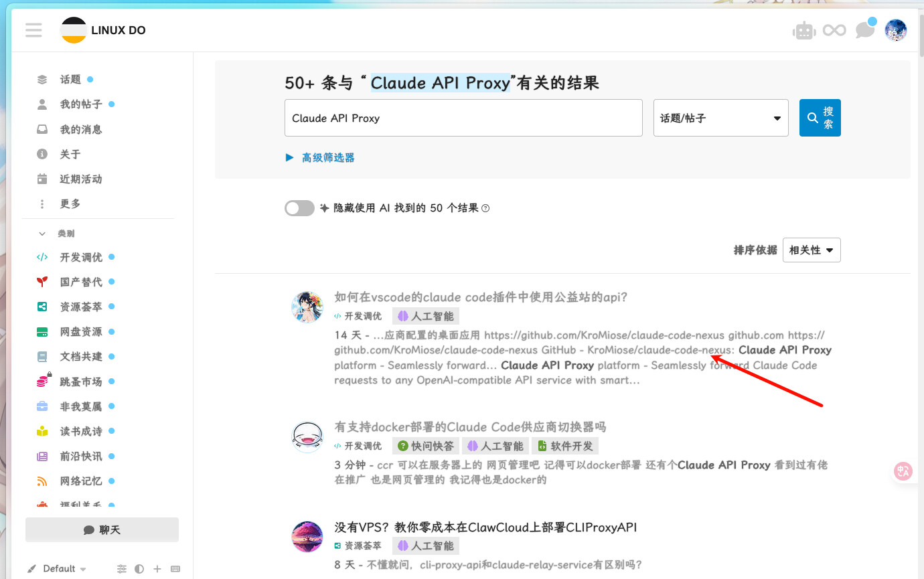Toggle hiding the 50 AI-found results
Image resolution: width=924 pixels, height=579 pixels.
pyautogui.click(x=299, y=208)
